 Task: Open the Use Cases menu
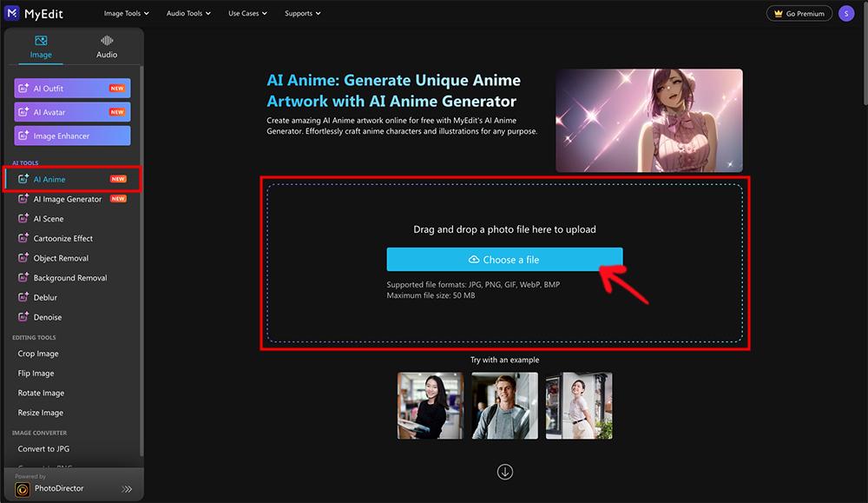click(x=247, y=13)
